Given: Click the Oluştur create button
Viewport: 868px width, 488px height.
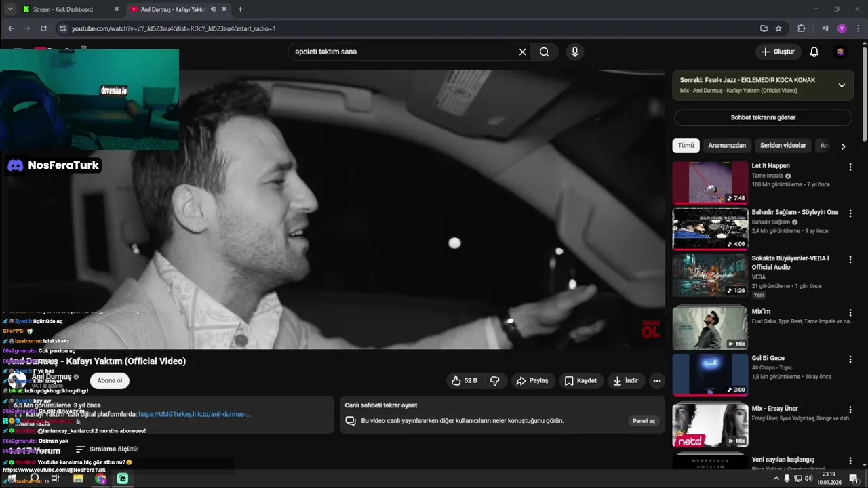Looking at the screenshot, I should 778,52.
